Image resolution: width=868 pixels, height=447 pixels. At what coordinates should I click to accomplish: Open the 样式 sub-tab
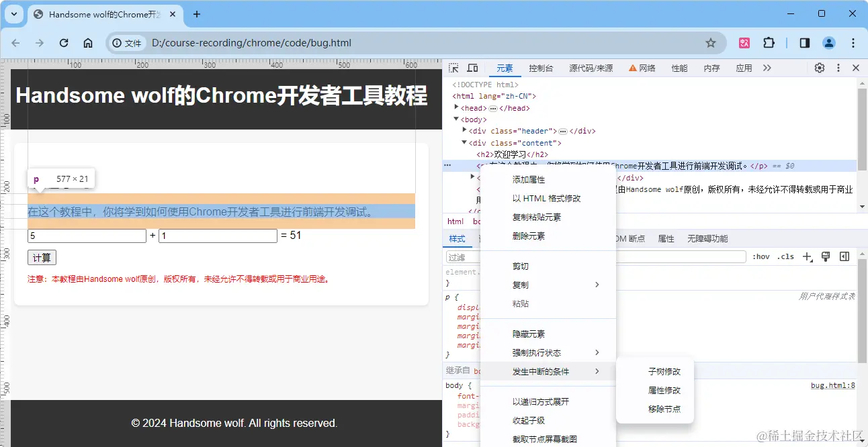pos(457,239)
